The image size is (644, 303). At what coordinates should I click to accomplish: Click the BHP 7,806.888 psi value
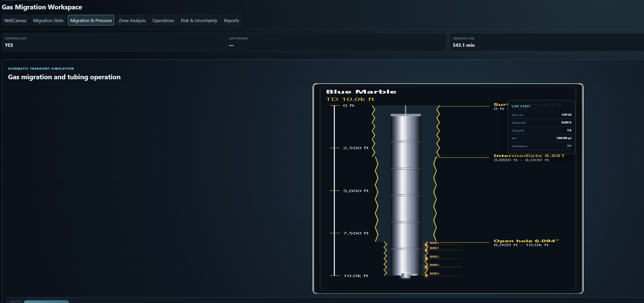563,138
